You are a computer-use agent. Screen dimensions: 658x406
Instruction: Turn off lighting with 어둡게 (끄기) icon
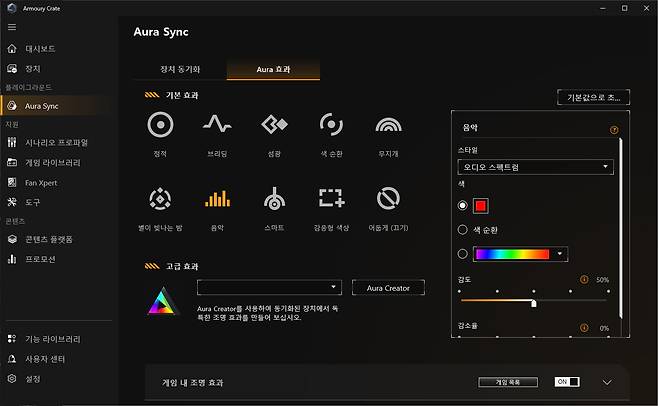coord(388,197)
